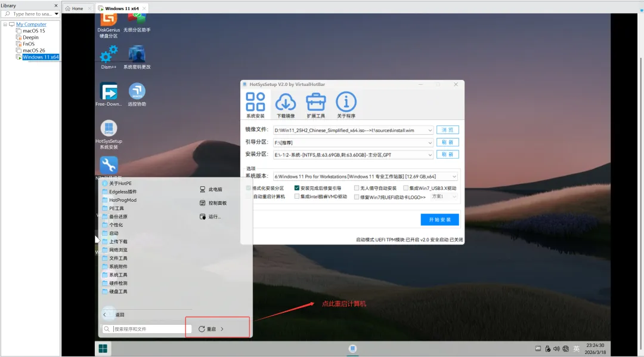
Task: Open the 扩展工具 toolbox section
Action: (316, 105)
